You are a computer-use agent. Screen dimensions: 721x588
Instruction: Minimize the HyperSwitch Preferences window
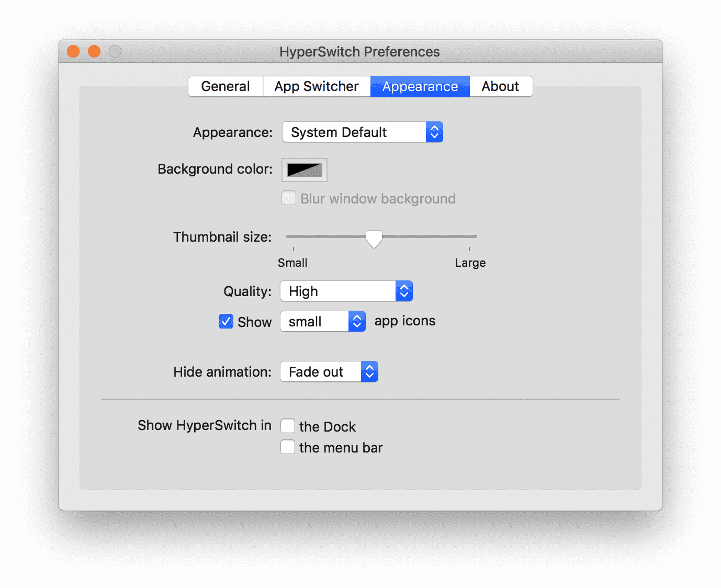[x=94, y=51]
